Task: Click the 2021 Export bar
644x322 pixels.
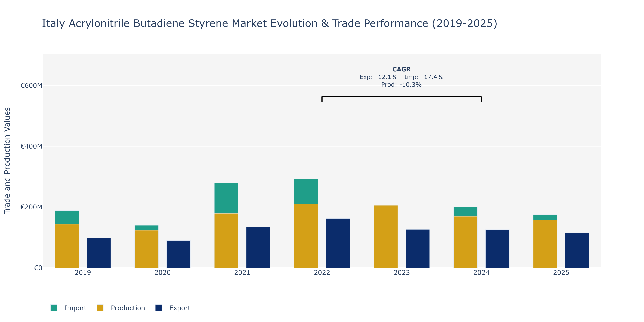Action: [258, 247]
